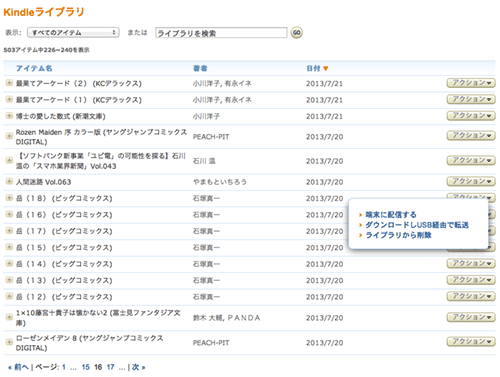This screenshot has width=500, height=377.
Task: Open アクション menu for Rozen Maiden 序
Action: point(471,135)
